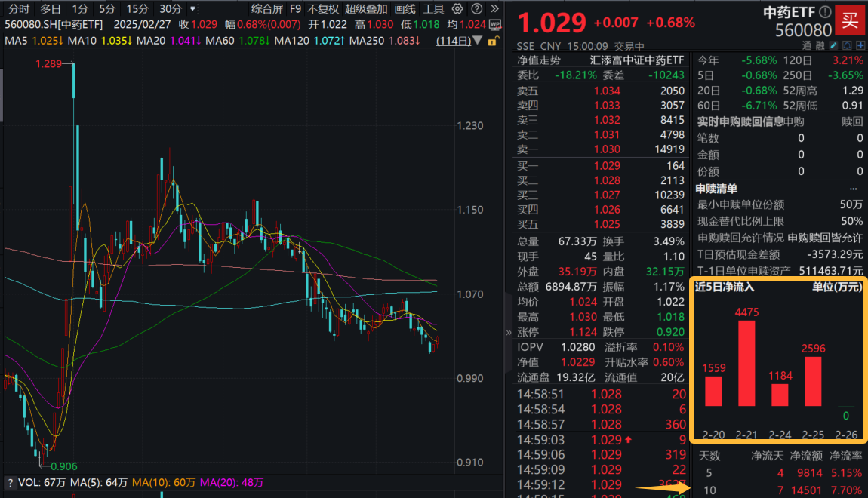The image size is (868, 498).
Task: Open the price alert bell icon
Action: point(847,45)
